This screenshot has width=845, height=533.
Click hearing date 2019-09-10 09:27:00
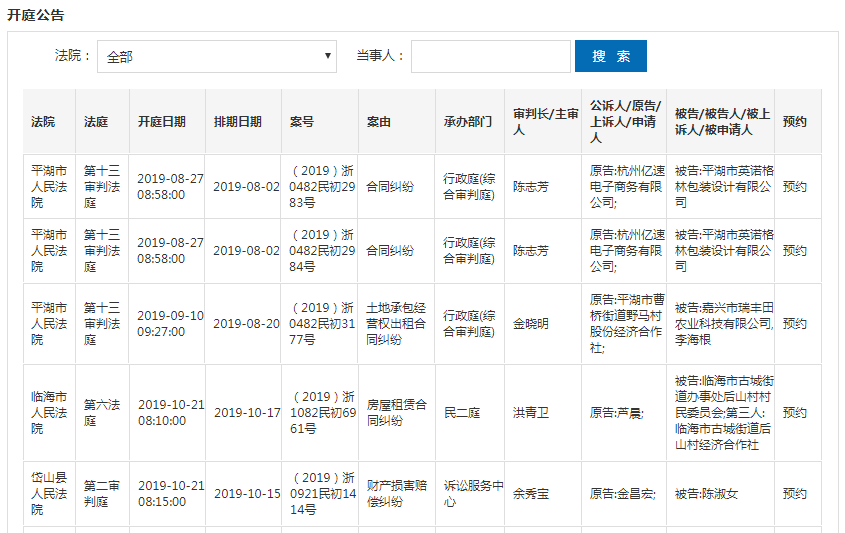pos(170,324)
